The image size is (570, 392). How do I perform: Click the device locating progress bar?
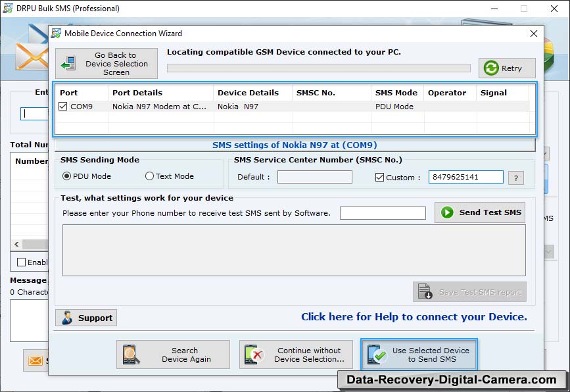pyautogui.click(x=318, y=68)
